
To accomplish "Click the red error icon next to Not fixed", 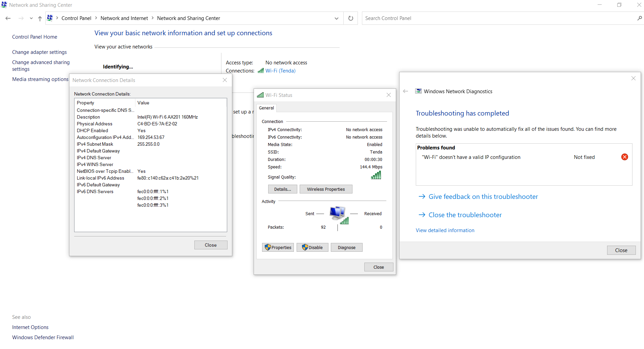I will click(x=624, y=157).
